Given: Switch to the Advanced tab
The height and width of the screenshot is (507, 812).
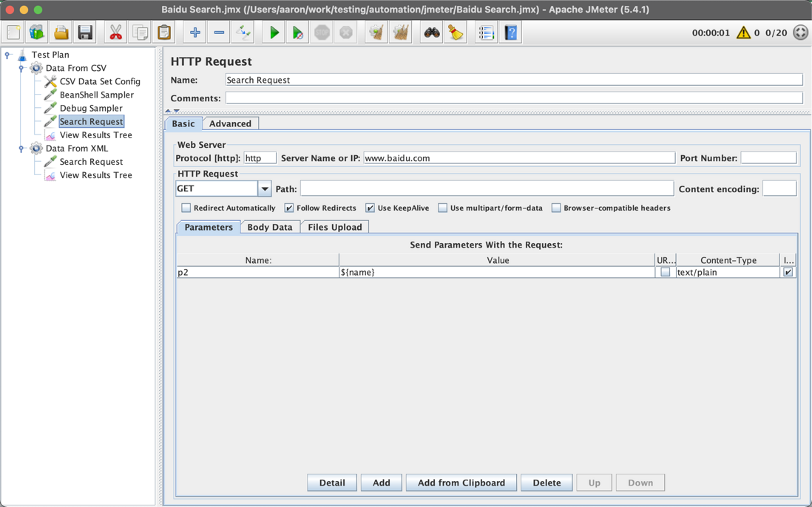Looking at the screenshot, I should click(231, 123).
